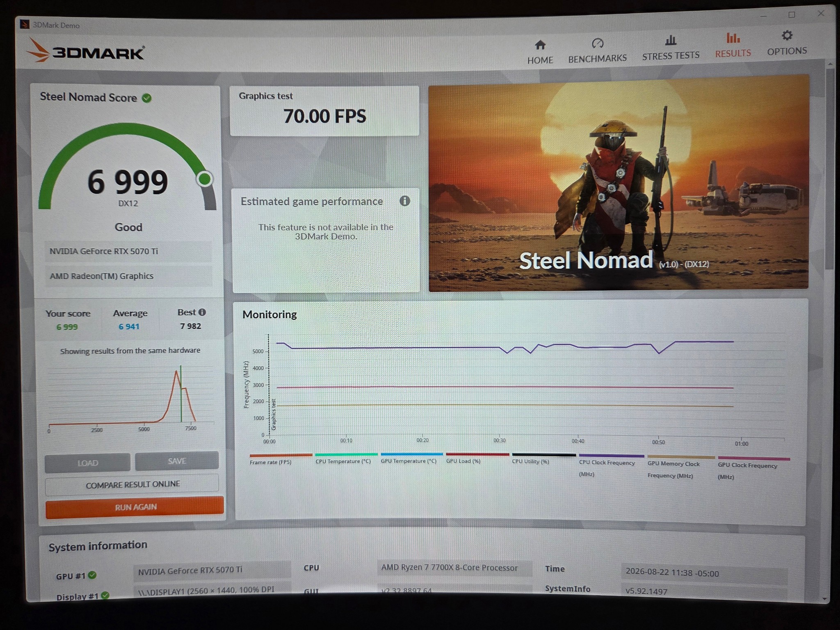The width and height of the screenshot is (840, 630).
Task: Click COMPARE RESULT ONLINE button
Action: 132,484
